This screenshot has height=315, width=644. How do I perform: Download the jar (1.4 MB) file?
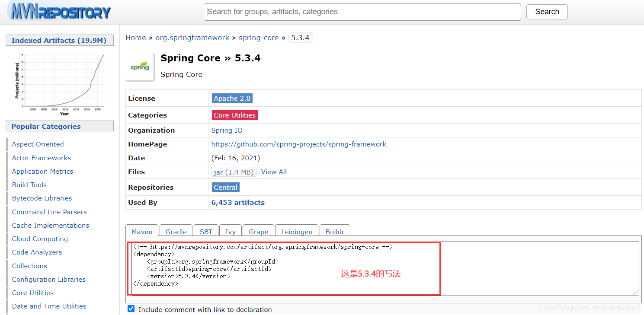234,172
